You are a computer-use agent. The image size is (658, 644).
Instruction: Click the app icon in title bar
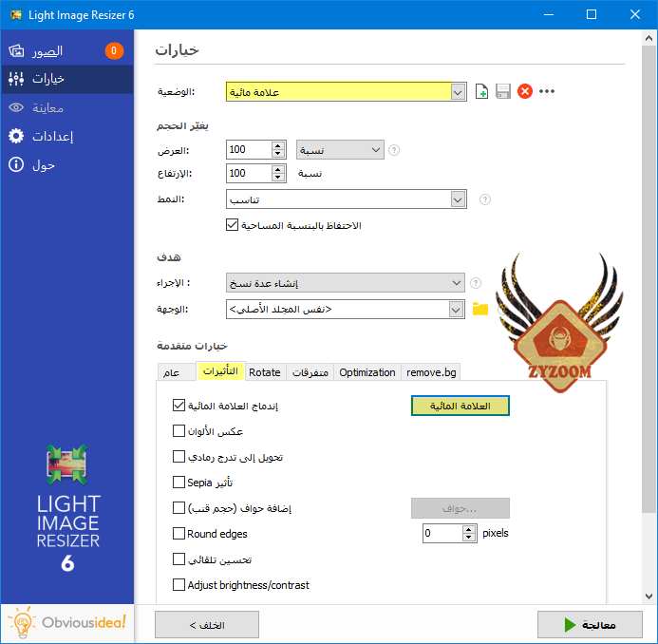point(16,14)
